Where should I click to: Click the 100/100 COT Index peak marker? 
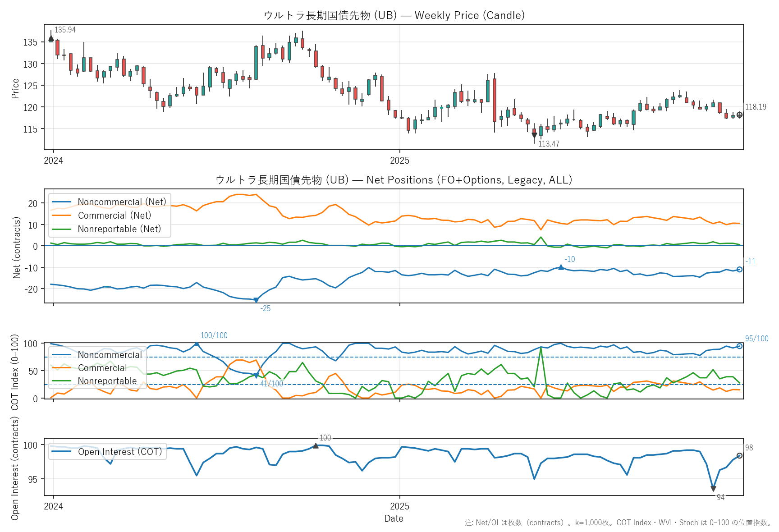tap(197, 344)
